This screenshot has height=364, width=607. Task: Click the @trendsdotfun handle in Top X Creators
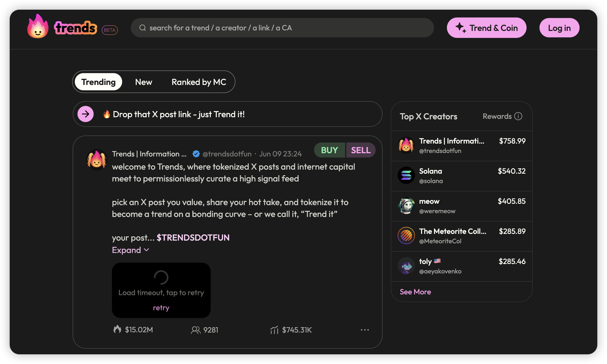(440, 151)
